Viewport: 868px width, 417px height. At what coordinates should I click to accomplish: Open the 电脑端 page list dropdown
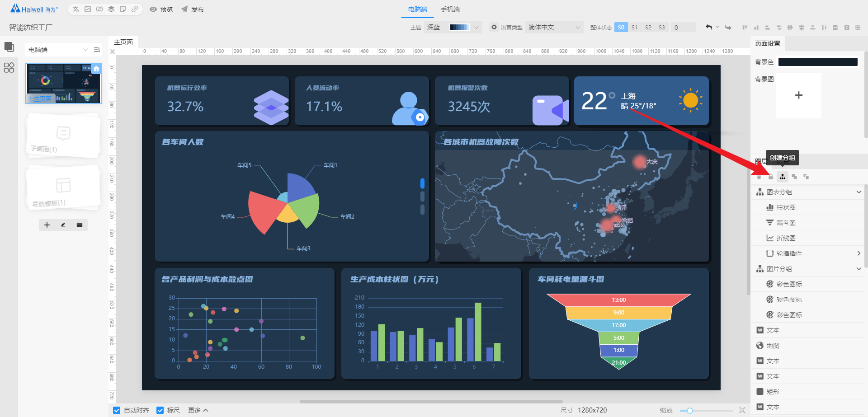pyautogui.click(x=58, y=50)
